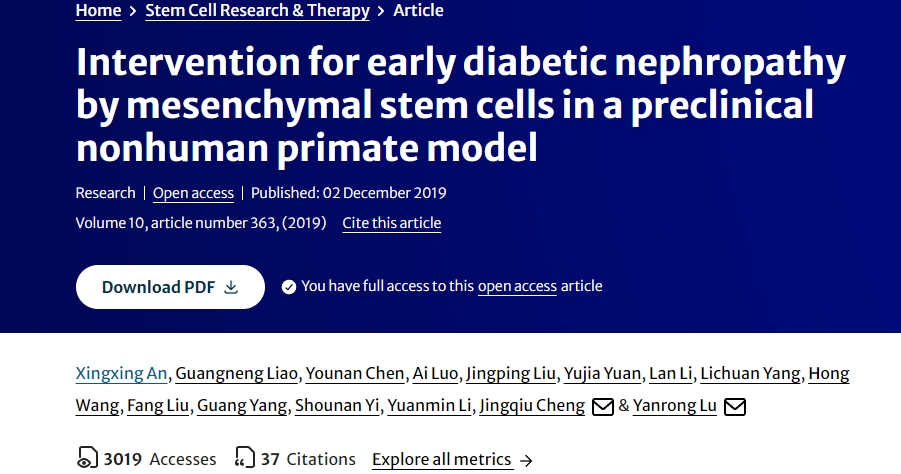The width and height of the screenshot is (901, 474).
Task: Go to Home breadcrumb
Action: click(98, 11)
